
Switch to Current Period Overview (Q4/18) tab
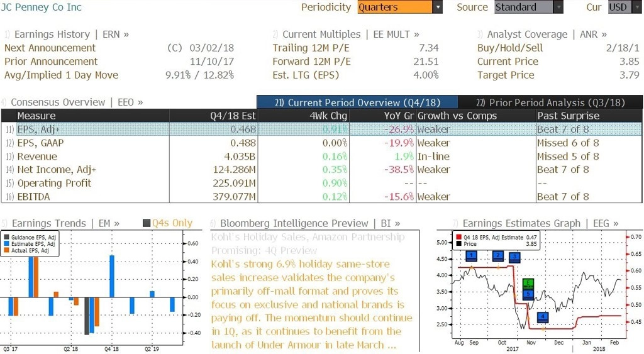click(357, 102)
